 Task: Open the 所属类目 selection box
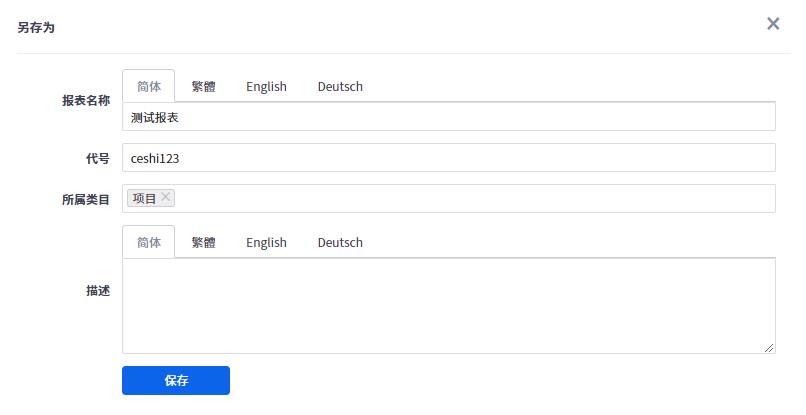[470, 198]
